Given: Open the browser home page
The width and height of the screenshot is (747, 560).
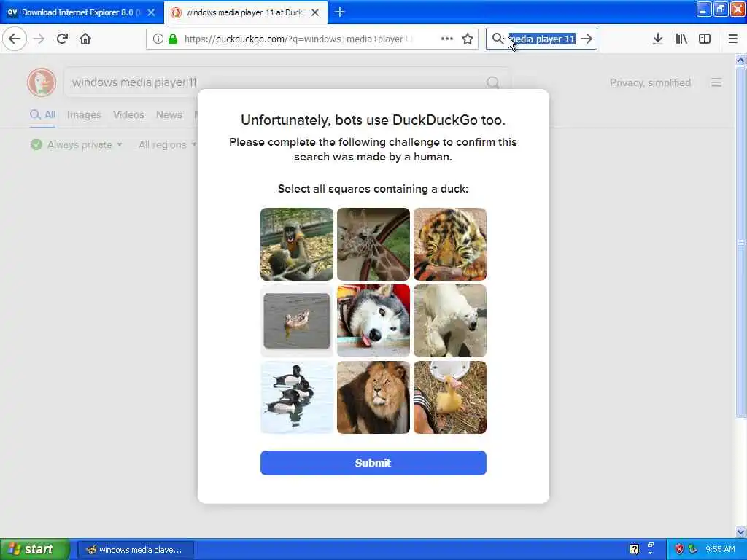Looking at the screenshot, I should pos(85,39).
